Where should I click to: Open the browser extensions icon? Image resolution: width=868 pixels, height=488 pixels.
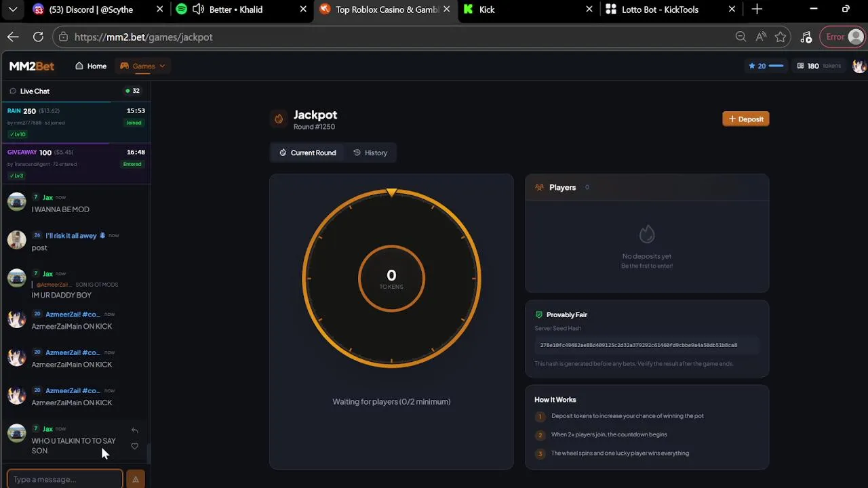806,37
